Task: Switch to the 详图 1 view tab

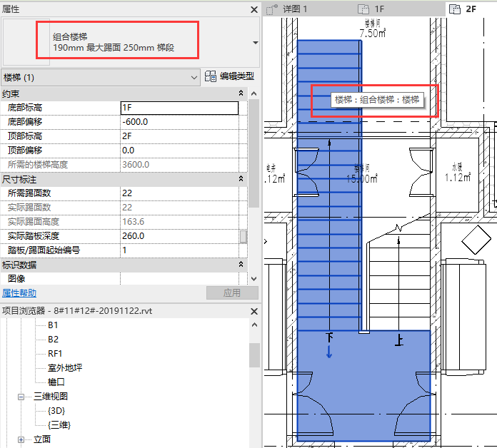Action: click(295, 9)
